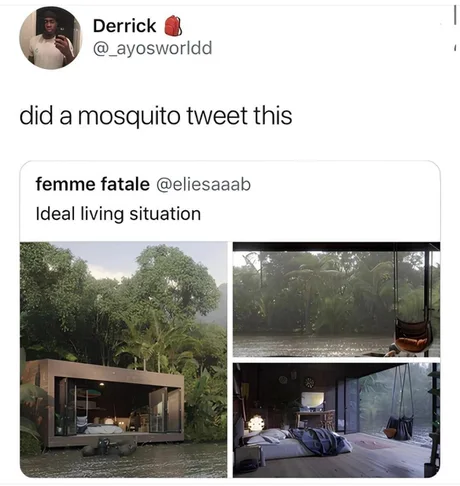Open the quoted tweet text "Ideal living situation"
Image resolution: width=460 pixels, height=486 pixels.
[118, 214]
